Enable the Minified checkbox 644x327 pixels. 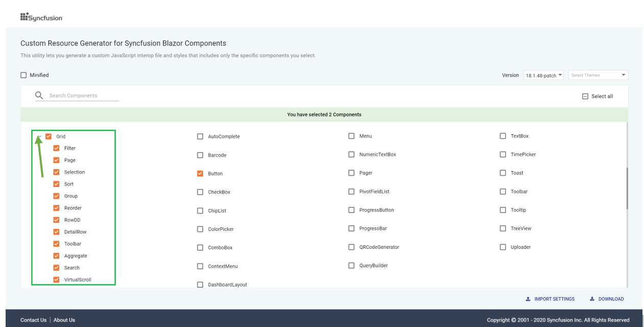click(x=23, y=75)
